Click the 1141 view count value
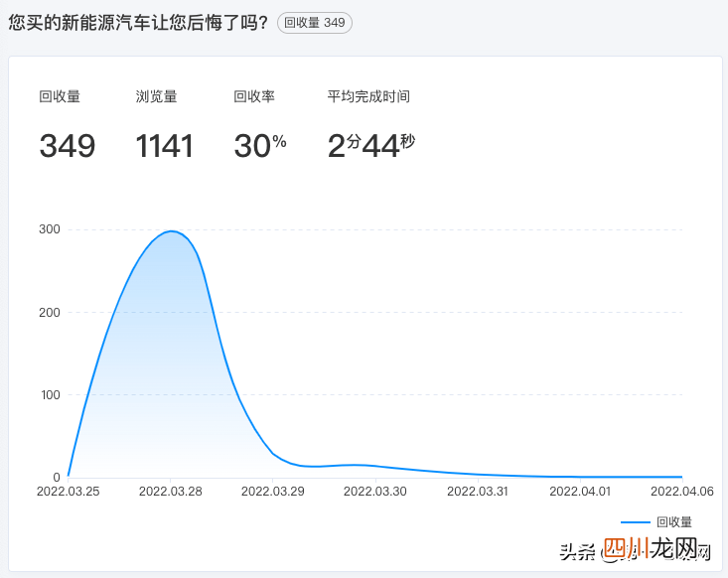The image size is (728, 578). 164,146
